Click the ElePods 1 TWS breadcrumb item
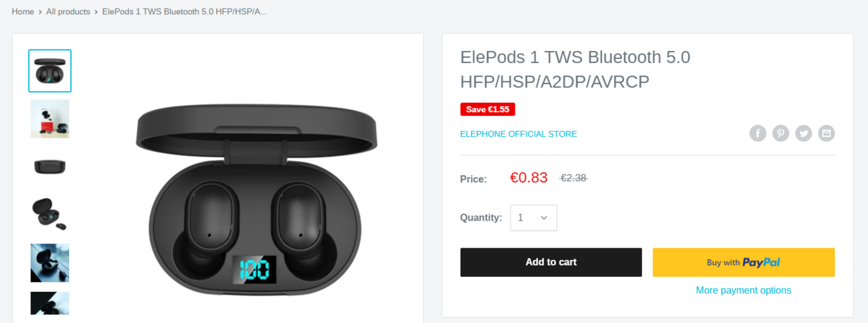 (184, 12)
